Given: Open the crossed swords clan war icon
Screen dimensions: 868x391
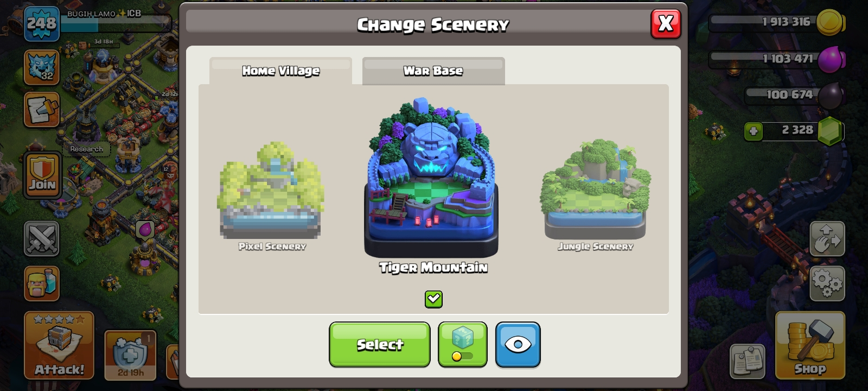Looking at the screenshot, I should click(42, 238).
